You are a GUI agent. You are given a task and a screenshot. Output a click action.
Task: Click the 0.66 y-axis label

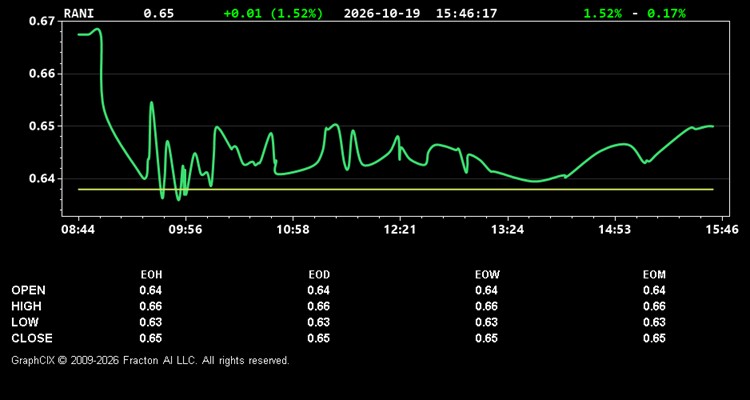(x=43, y=74)
